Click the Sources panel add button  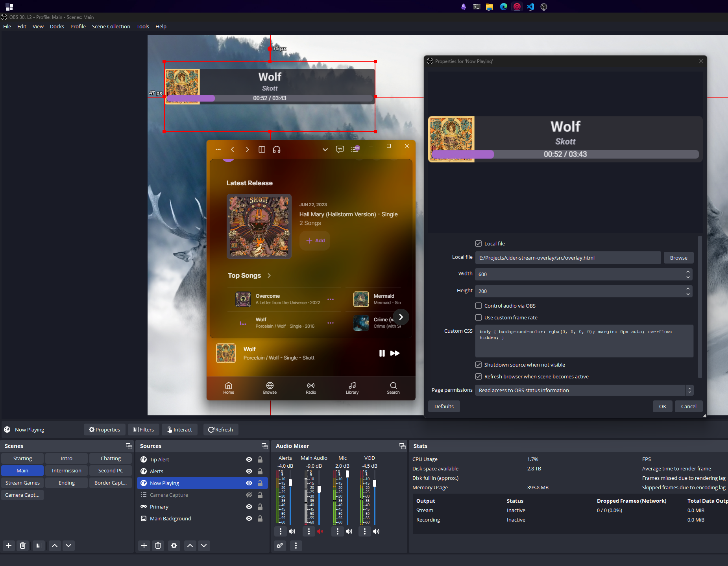(144, 546)
